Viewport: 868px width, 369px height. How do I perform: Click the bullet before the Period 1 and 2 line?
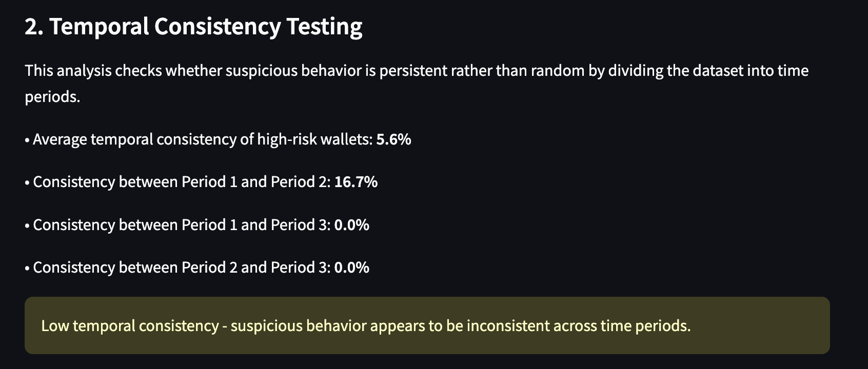click(27, 182)
